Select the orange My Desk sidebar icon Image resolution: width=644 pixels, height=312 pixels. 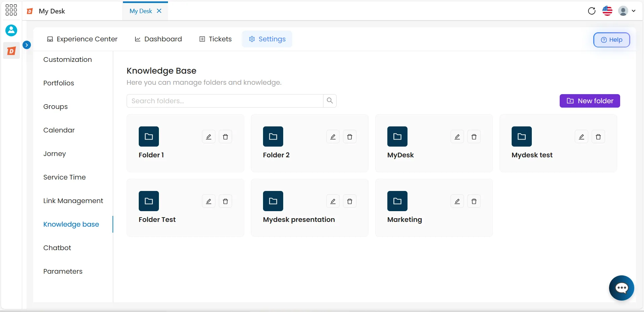[11, 51]
